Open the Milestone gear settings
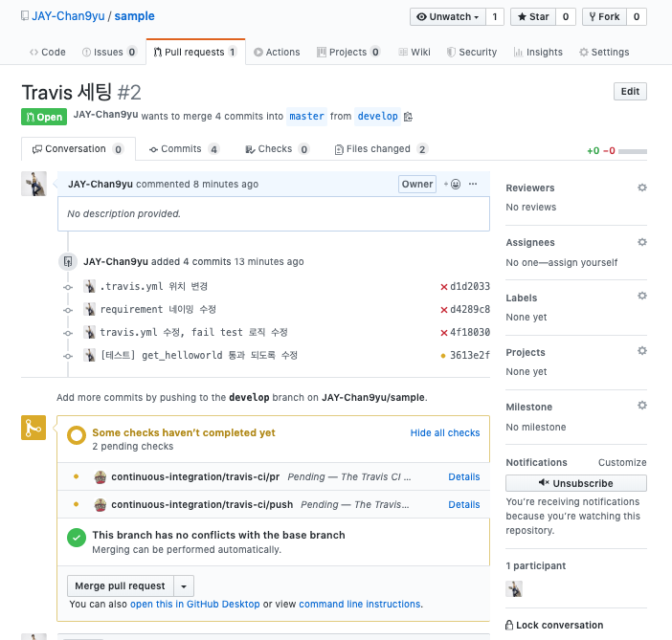The width and height of the screenshot is (672, 640). [641, 406]
